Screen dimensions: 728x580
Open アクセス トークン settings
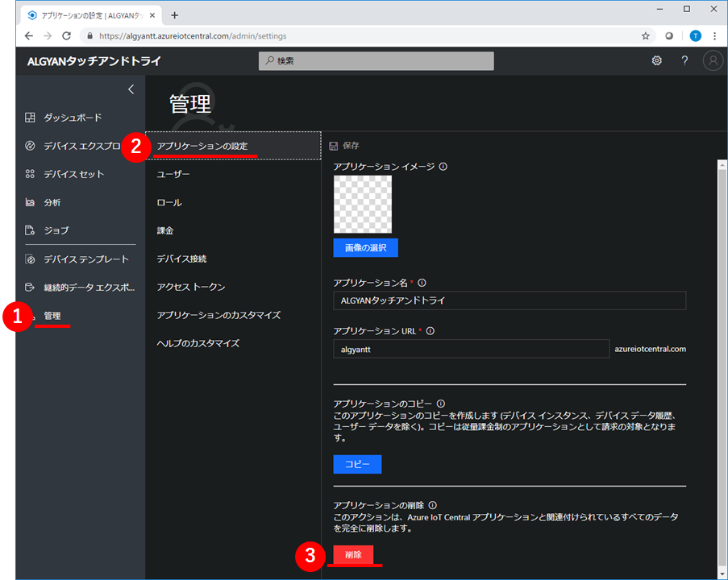click(x=191, y=287)
